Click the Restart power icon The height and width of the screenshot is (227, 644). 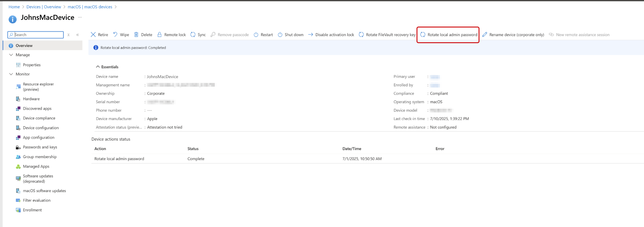point(256,35)
